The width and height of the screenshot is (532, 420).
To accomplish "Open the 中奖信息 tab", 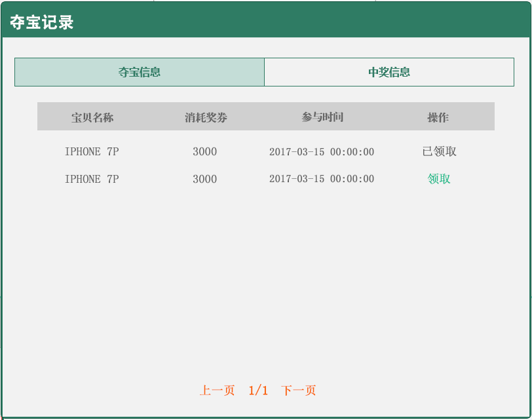I will tap(389, 72).
